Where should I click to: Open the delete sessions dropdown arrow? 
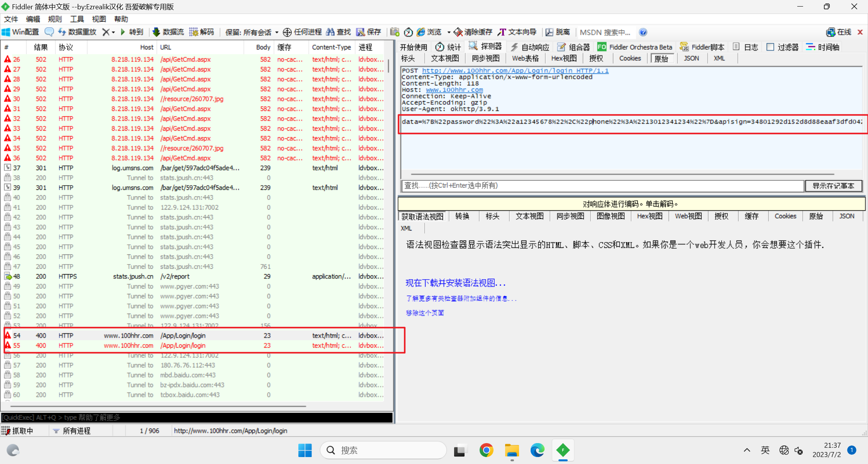pyautogui.click(x=113, y=32)
